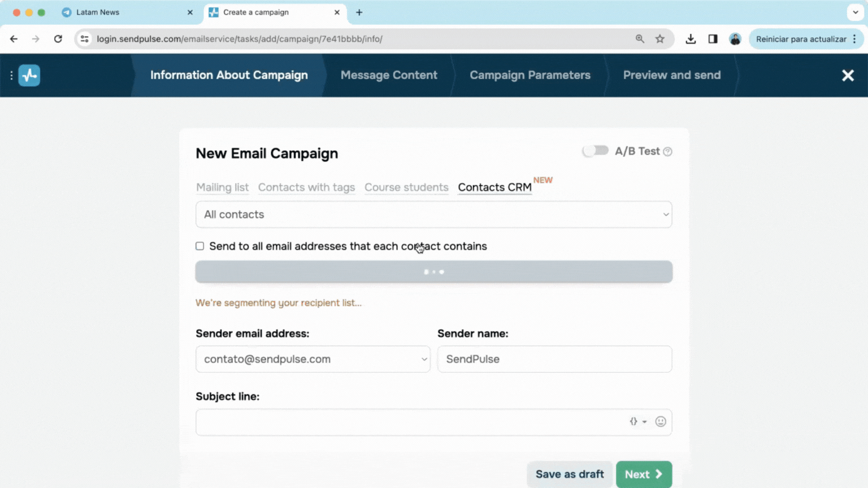
Task: Close the campaign wizard with X icon
Action: (847, 75)
